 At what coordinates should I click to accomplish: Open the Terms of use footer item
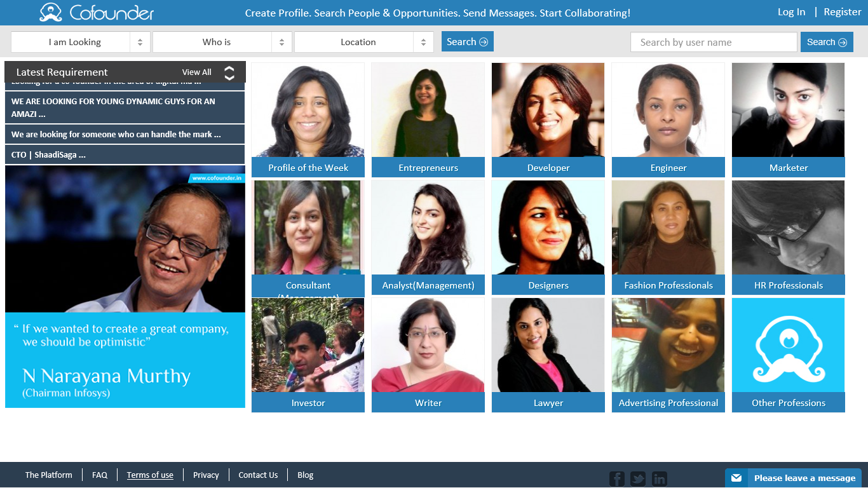coord(150,475)
